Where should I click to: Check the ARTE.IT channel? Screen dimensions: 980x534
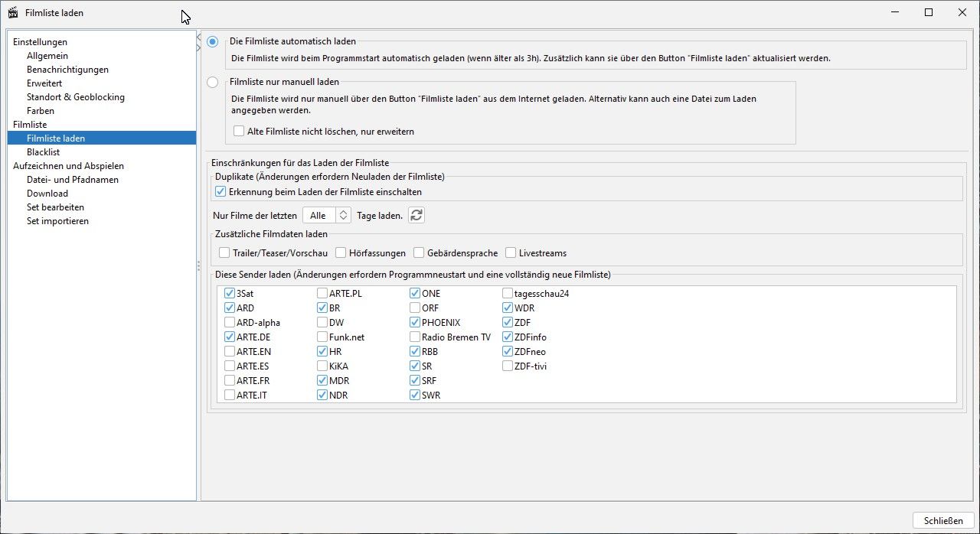pos(230,395)
